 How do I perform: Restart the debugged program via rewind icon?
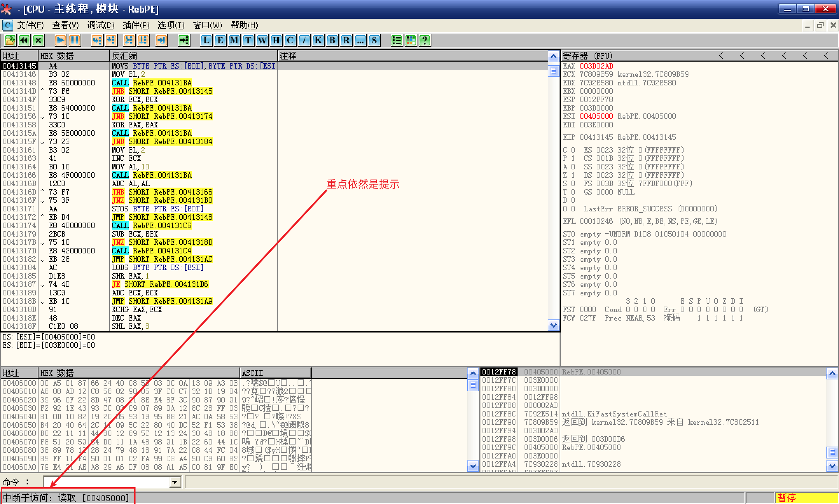pyautogui.click(x=24, y=40)
